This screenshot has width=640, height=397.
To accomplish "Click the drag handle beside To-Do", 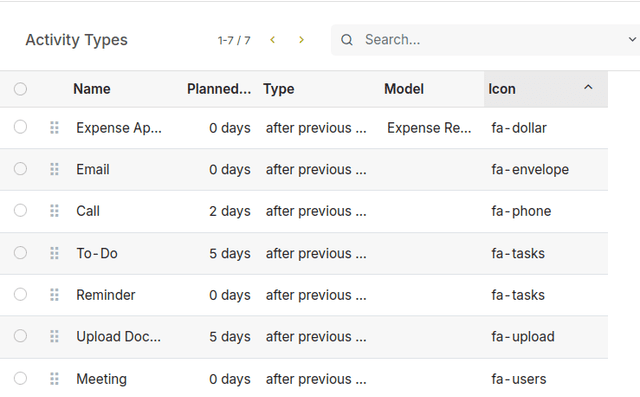I will [54, 253].
